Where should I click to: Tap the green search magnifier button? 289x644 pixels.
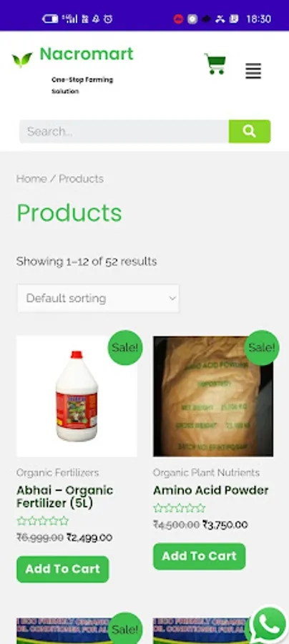coord(250,132)
